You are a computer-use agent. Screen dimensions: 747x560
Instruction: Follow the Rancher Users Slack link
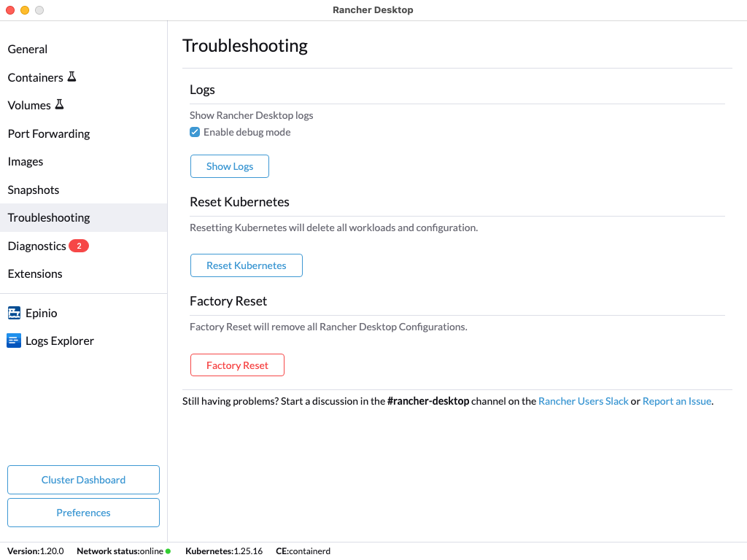583,401
